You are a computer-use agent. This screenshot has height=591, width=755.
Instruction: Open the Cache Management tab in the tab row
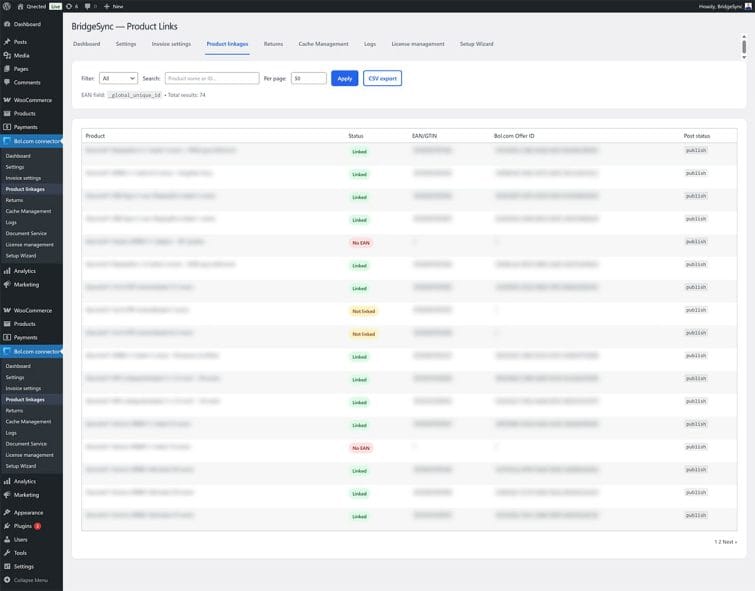coord(323,44)
